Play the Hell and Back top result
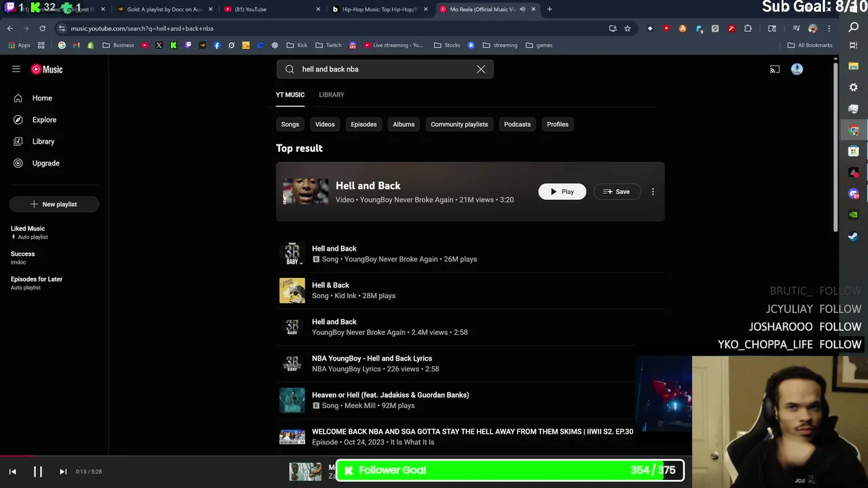Screen dimensions: 868x488 point(562,192)
